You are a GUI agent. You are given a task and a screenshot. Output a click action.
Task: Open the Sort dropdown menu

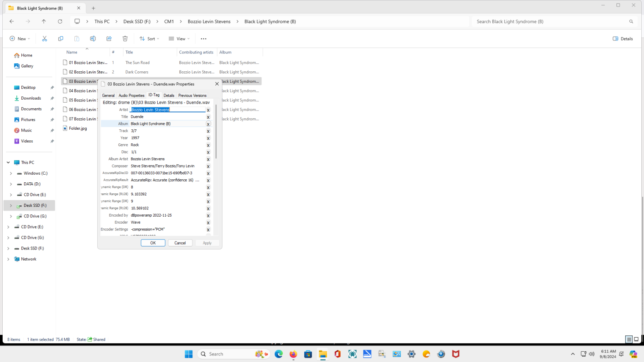[x=149, y=39]
